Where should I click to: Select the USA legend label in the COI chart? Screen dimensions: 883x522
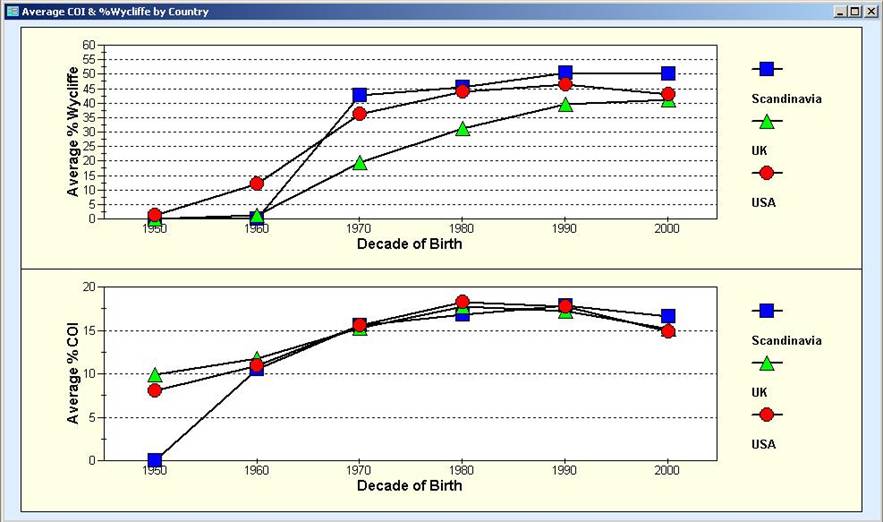[763, 444]
